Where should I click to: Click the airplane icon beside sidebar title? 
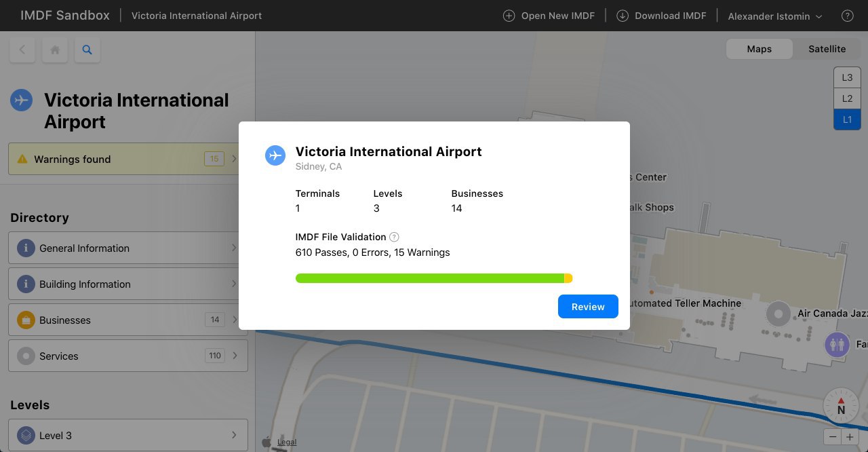22,100
